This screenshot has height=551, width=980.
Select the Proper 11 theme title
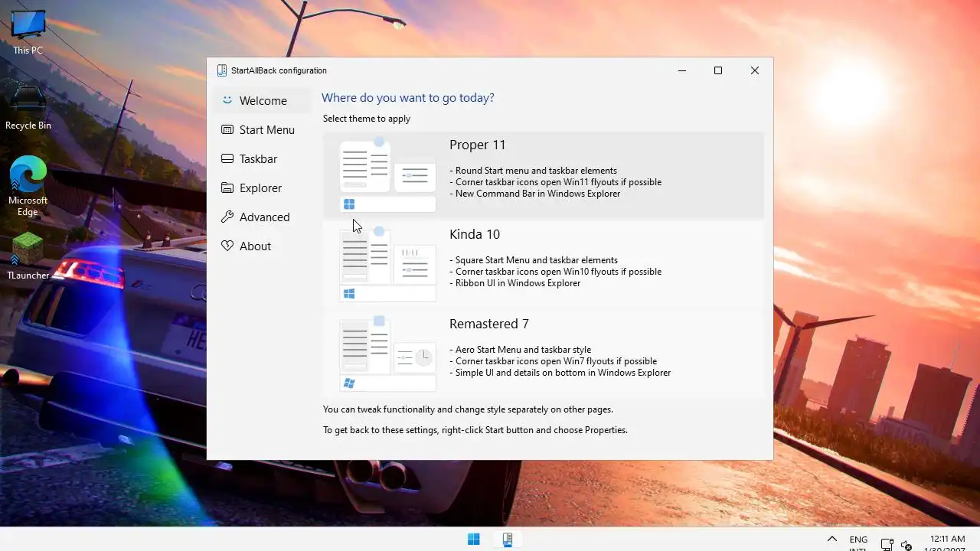478,145
